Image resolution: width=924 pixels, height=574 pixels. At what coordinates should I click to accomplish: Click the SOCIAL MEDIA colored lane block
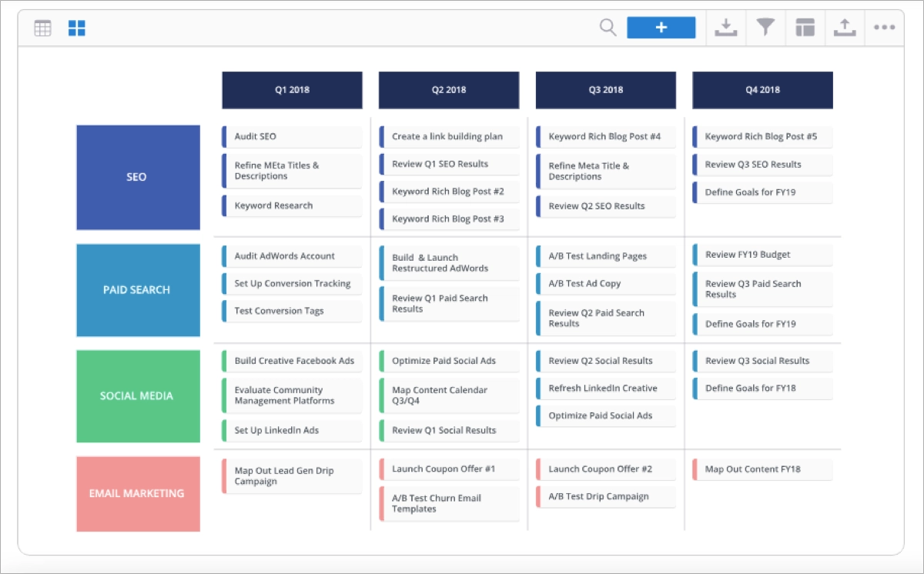click(x=138, y=396)
